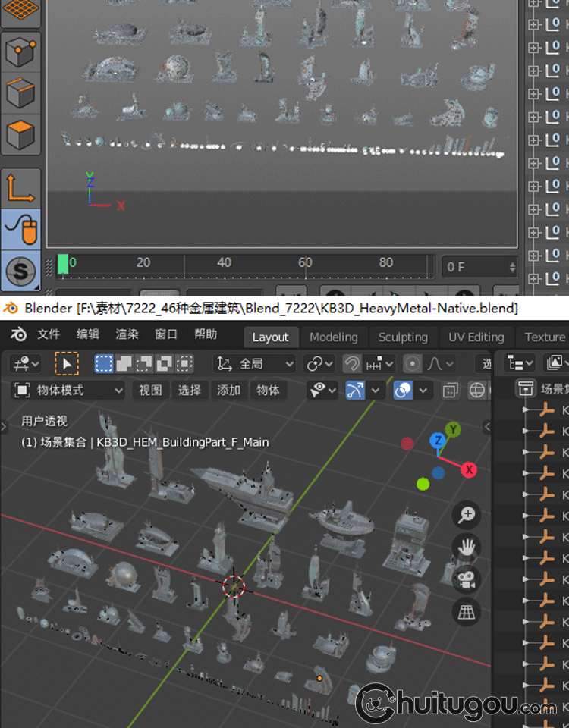Select Cinema 4D Edges mode icon
Image resolution: width=569 pixels, height=728 pixels.
click(x=20, y=93)
